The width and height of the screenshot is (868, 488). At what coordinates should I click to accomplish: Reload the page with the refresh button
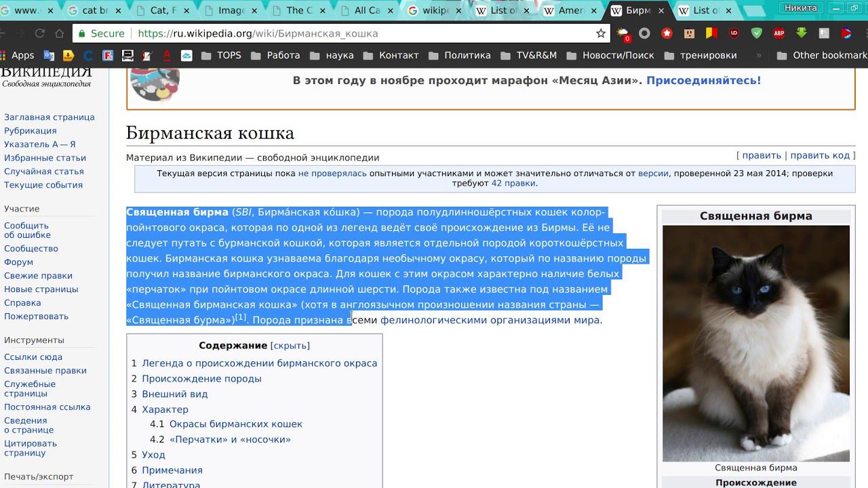tap(39, 33)
